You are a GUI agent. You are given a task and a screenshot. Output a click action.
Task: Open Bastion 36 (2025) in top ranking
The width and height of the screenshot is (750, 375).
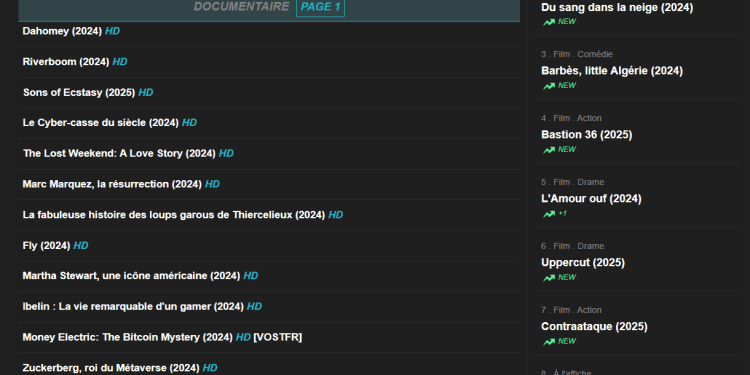(586, 135)
